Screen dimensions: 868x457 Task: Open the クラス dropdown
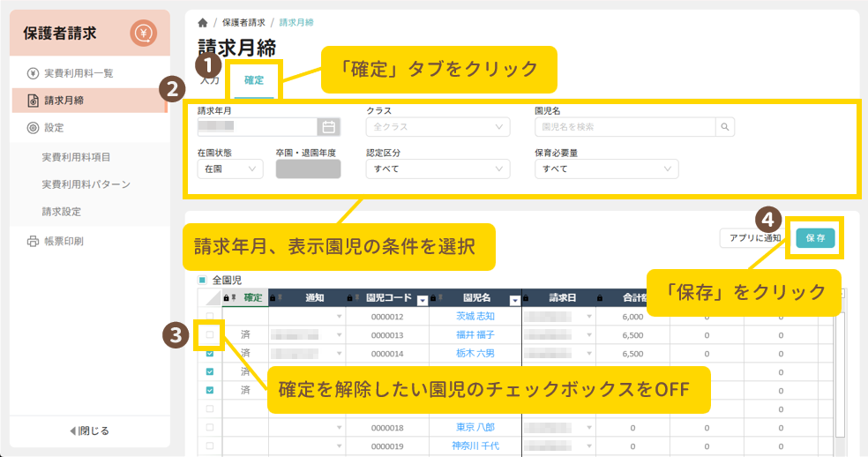tap(438, 127)
